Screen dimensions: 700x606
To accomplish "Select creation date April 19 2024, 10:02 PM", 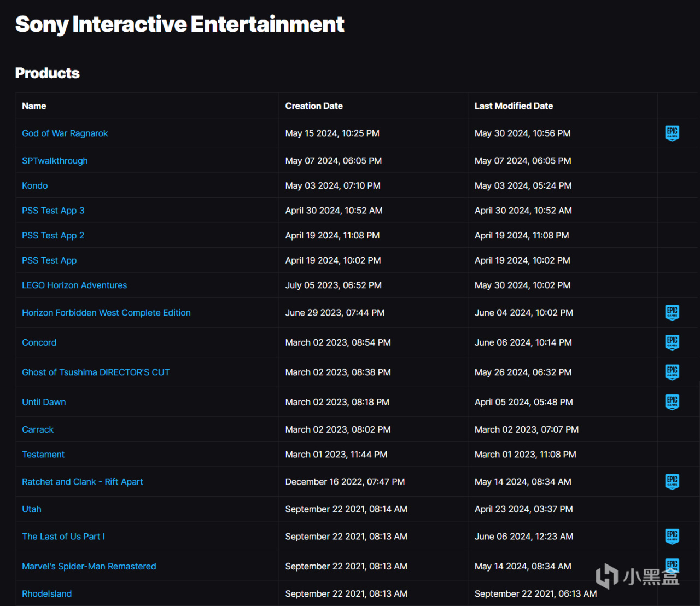I will (332, 260).
